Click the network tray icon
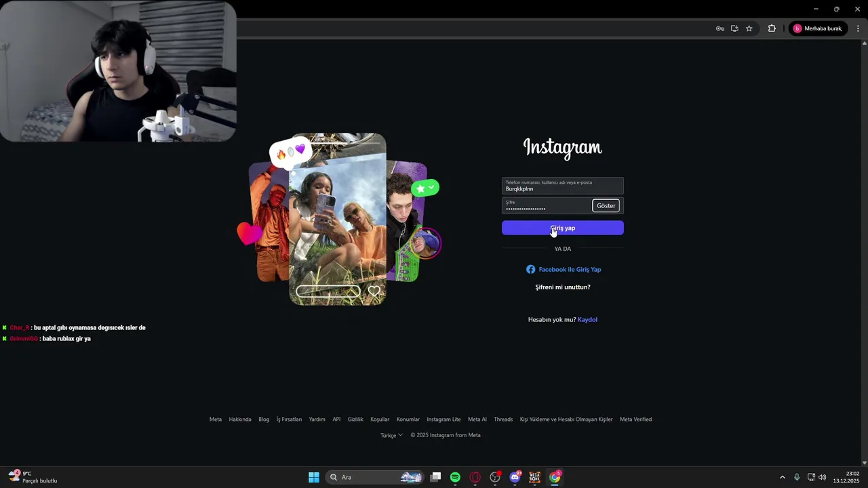This screenshot has width=868, height=488. [x=811, y=477]
